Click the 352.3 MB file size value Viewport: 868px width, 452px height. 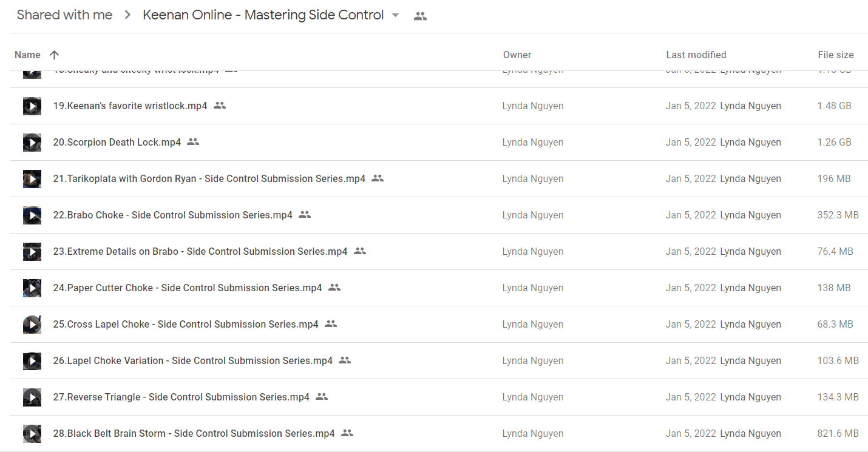(838, 215)
